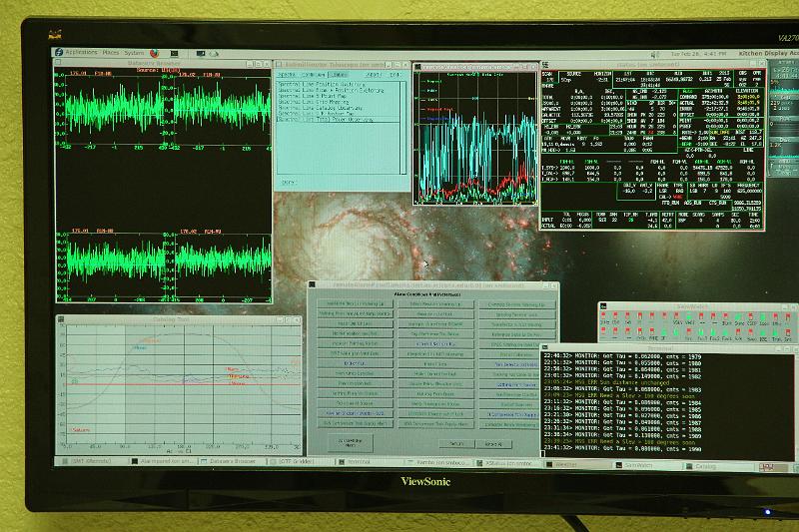The width and height of the screenshot is (799, 532).
Task: Open Submillimeter Telescope window menu icon
Action: point(279,65)
